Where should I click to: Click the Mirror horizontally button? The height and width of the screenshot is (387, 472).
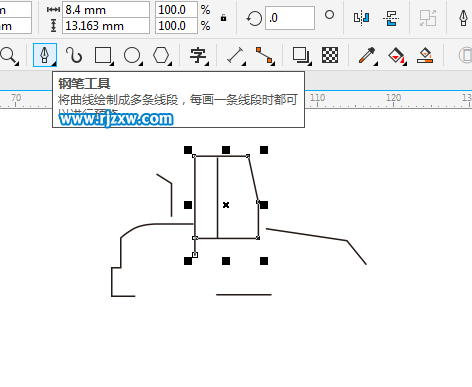361,18
